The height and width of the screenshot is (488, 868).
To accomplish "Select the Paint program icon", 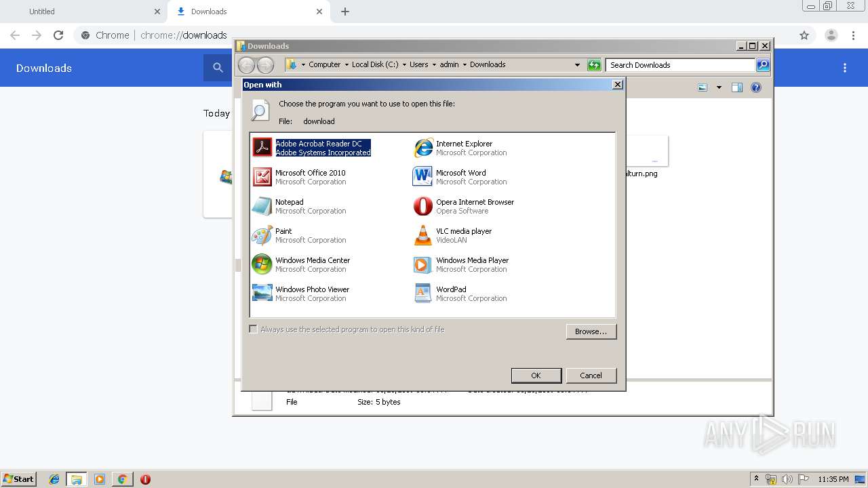I will point(262,235).
